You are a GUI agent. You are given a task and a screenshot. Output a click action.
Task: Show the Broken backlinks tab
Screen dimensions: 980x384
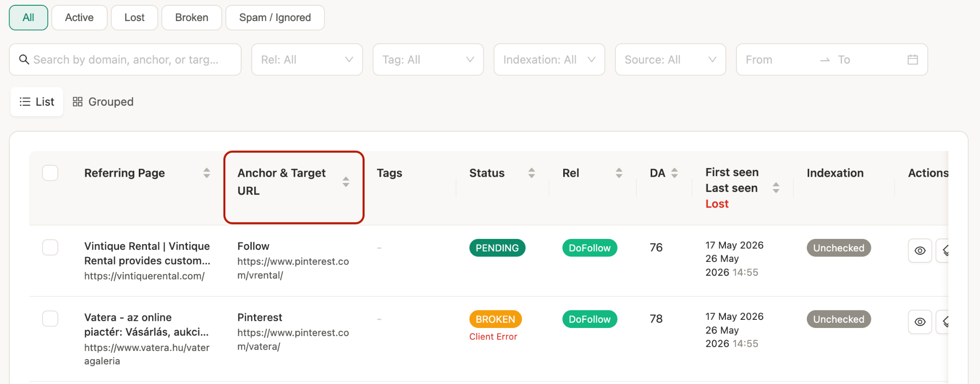191,18
